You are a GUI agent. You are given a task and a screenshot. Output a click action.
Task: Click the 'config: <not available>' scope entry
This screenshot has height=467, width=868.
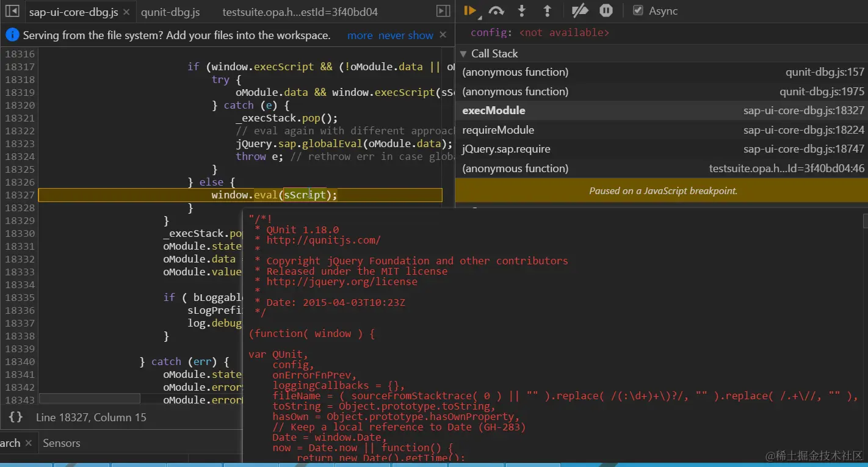pos(540,32)
